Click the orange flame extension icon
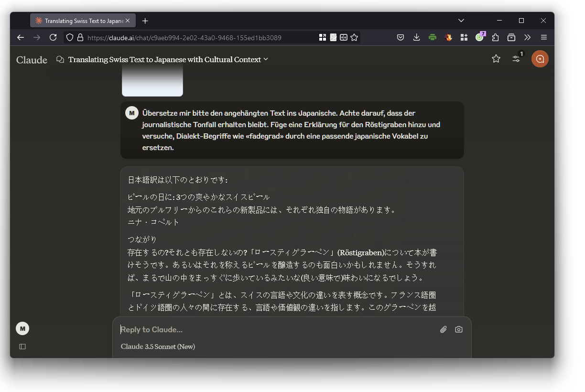585x392 pixels. (448, 37)
